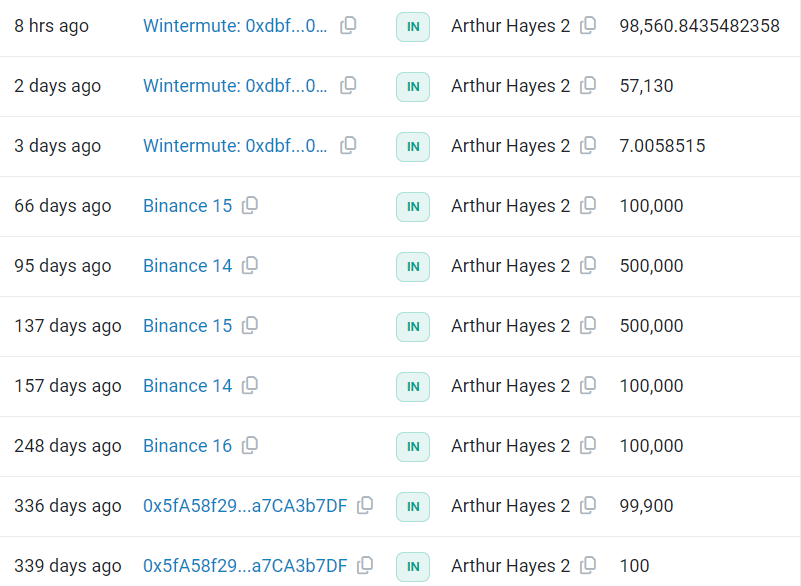
Task: Open Binance 15 link from 137 days ago
Action: tap(187, 325)
